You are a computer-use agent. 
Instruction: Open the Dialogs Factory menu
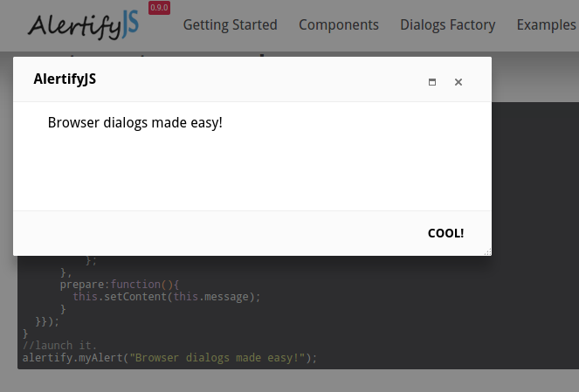447,25
